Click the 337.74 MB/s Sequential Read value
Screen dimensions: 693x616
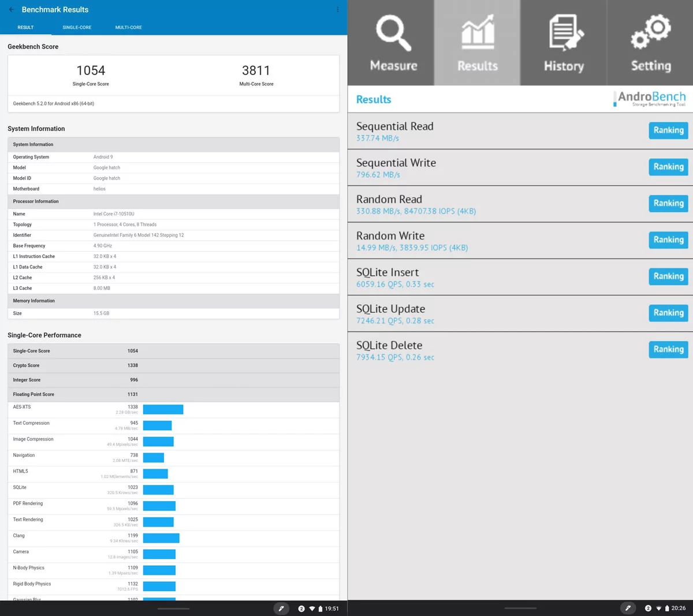[378, 139]
